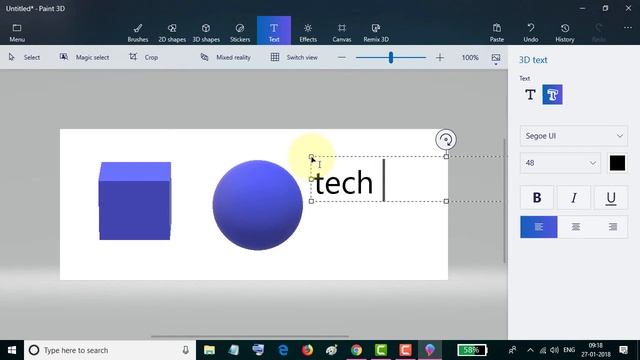Click the ENG language indicator
Image resolution: width=640 pixels, height=360 pixels.
point(569,350)
